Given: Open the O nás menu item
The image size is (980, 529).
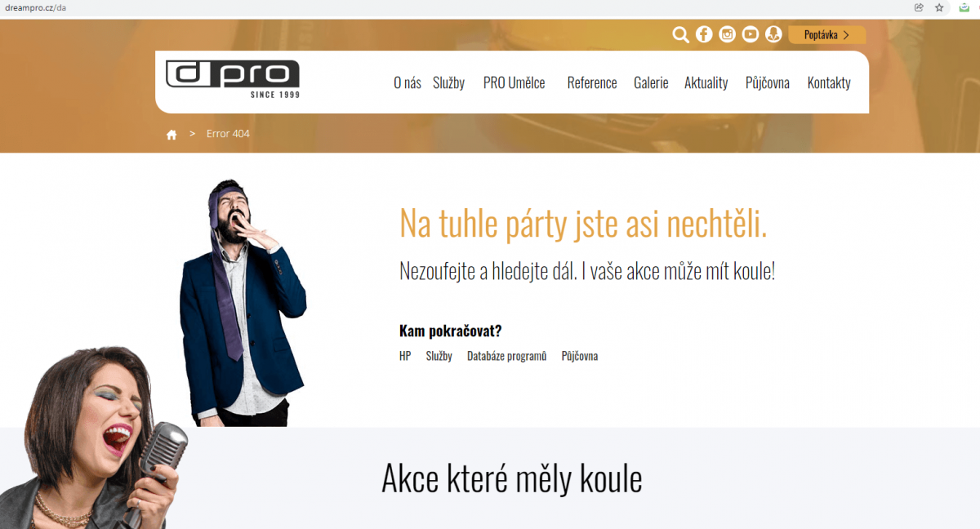Looking at the screenshot, I should (x=408, y=82).
